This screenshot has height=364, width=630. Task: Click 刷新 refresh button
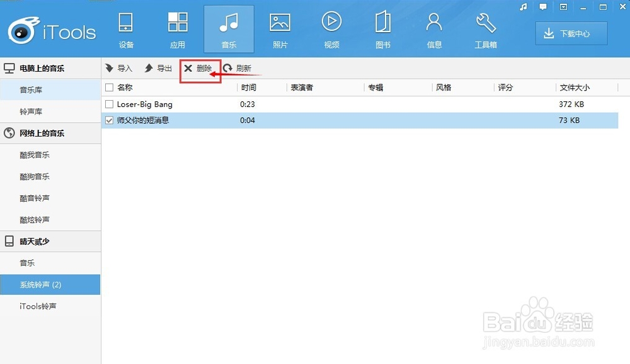238,68
